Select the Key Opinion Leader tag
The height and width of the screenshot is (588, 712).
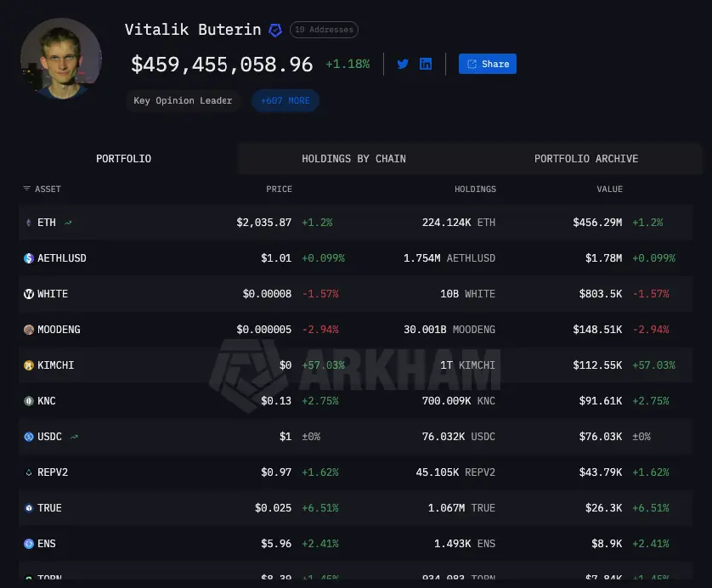(183, 100)
